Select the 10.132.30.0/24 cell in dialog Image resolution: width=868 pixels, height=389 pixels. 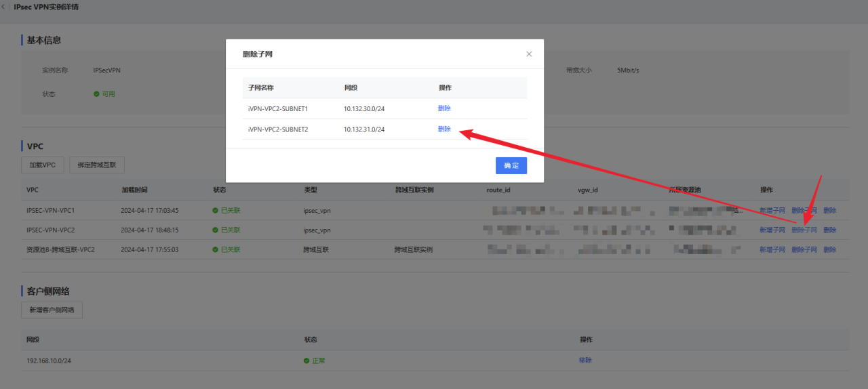tap(364, 108)
